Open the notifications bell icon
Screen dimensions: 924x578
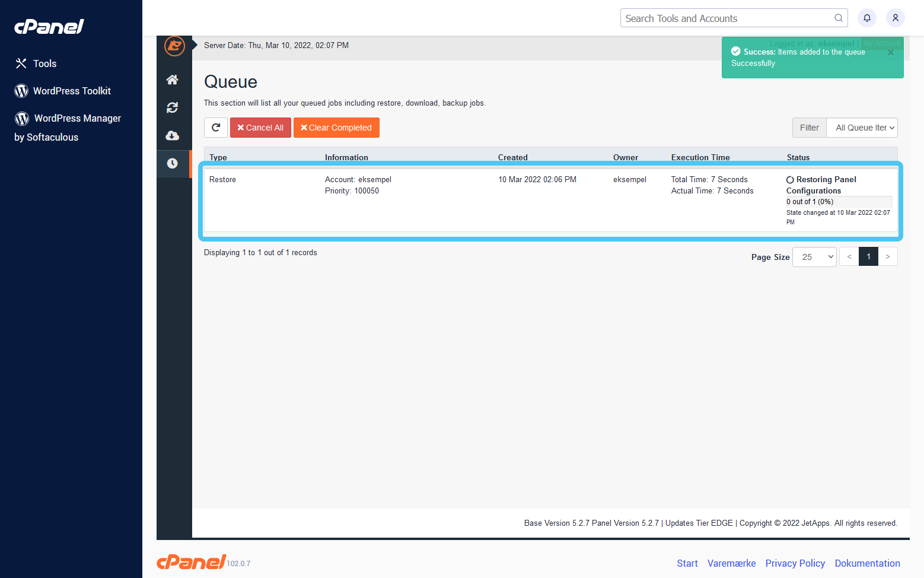tap(866, 18)
